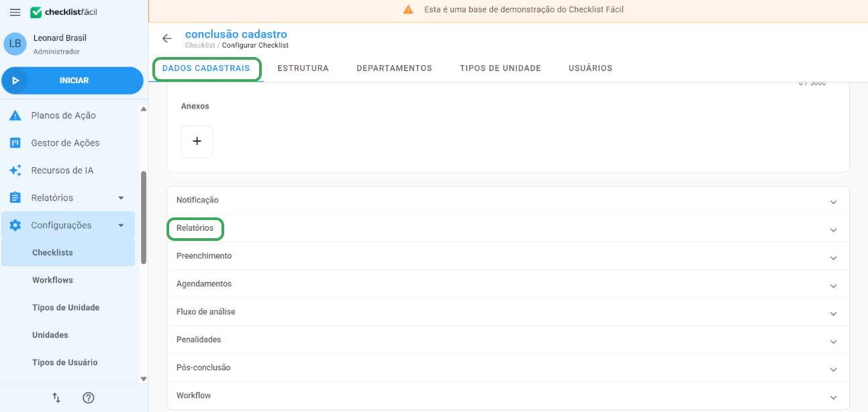Screen dimensions: 868x412
Task: Click the back arrow beside conclusão cadastro
Action: [x=167, y=38]
